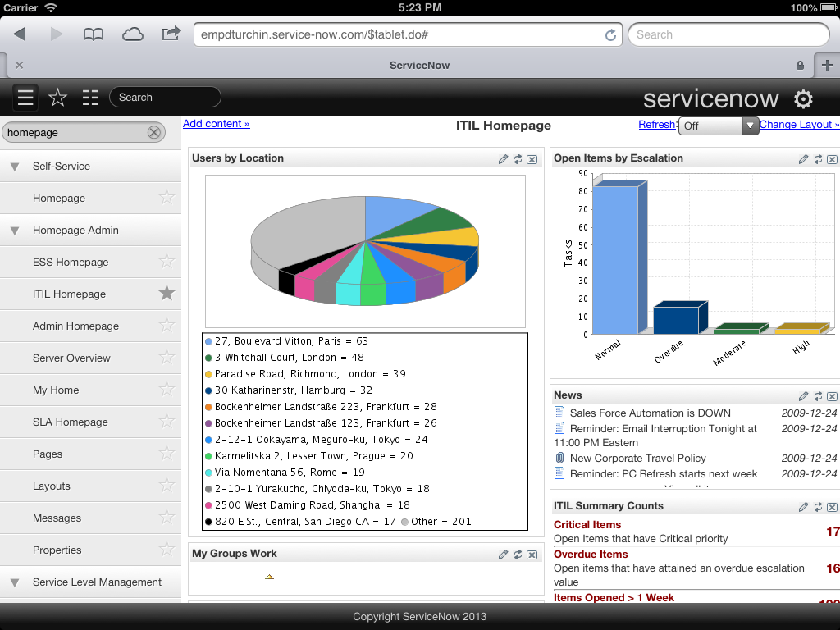This screenshot has height=630, width=840.
Task: Favorite Layouts with its star
Action: pyautogui.click(x=167, y=486)
